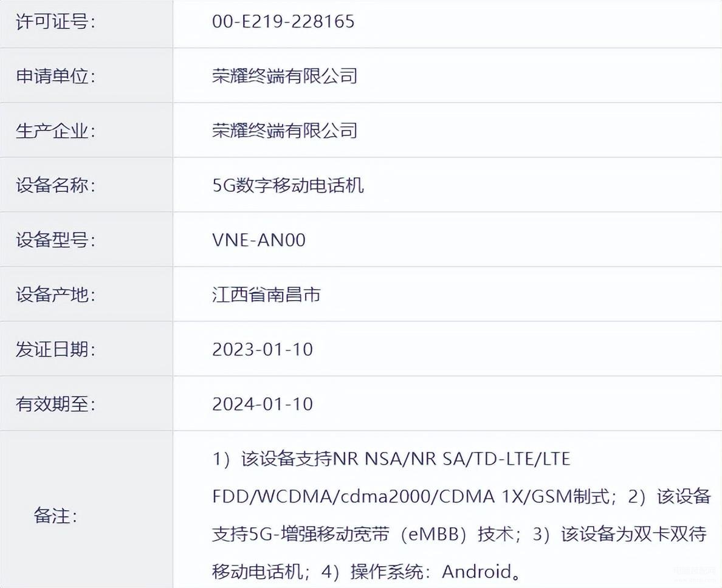Select 荣耀终端有限公司 in the 生产企业 row
This screenshot has width=722, height=588.
point(284,131)
